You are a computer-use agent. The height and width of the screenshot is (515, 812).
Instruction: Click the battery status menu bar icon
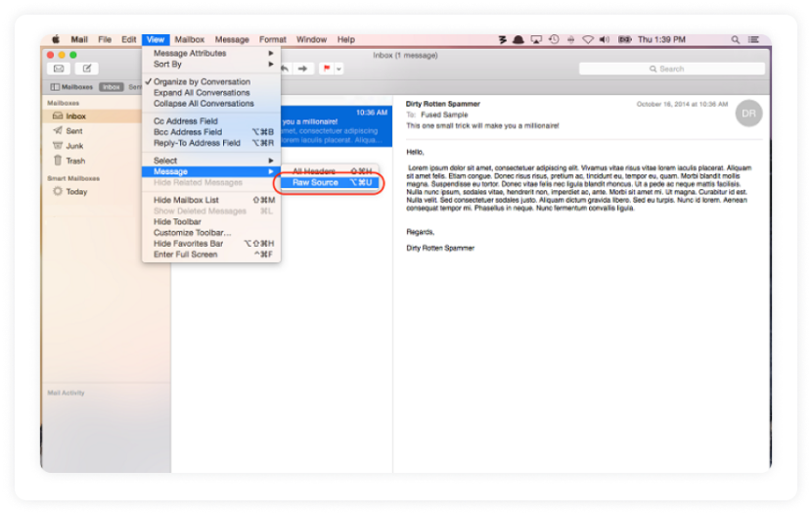pos(624,39)
